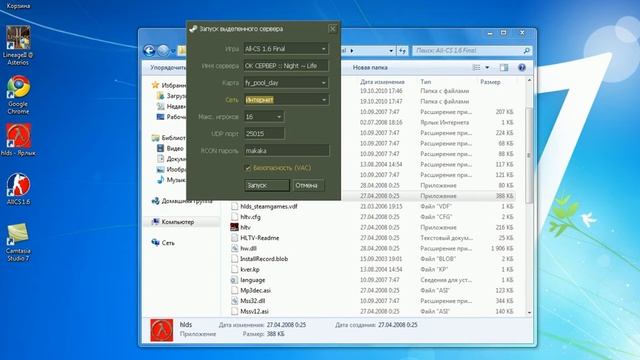Screen dimensions: 640x360
Task: Click Новая папка in Explorer toolbar
Action: coord(370,68)
